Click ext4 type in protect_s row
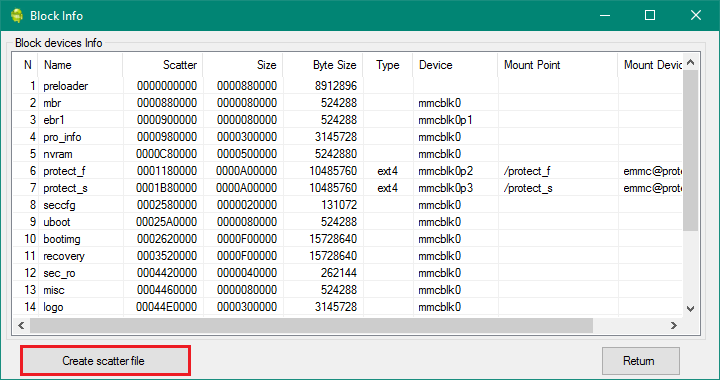 pos(388,188)
